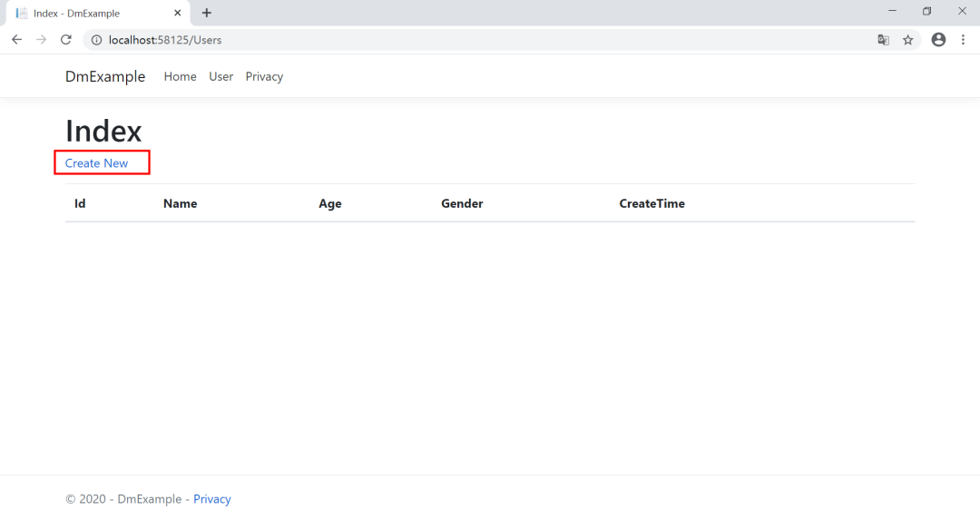This screenshot has height=520, width=980.
Task: Click the address bar showing localhost:58125/Users
Action: tap(487, 40)
